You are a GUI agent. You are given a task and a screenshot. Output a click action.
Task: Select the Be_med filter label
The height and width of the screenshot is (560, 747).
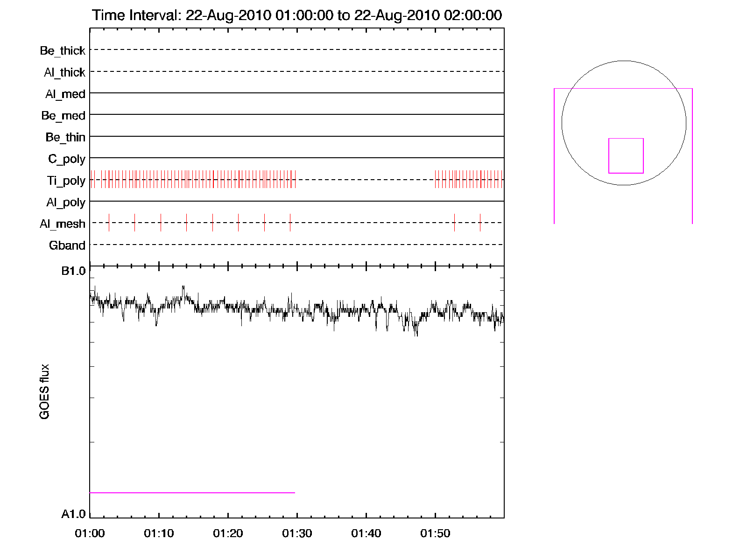[x=63, y=116]
